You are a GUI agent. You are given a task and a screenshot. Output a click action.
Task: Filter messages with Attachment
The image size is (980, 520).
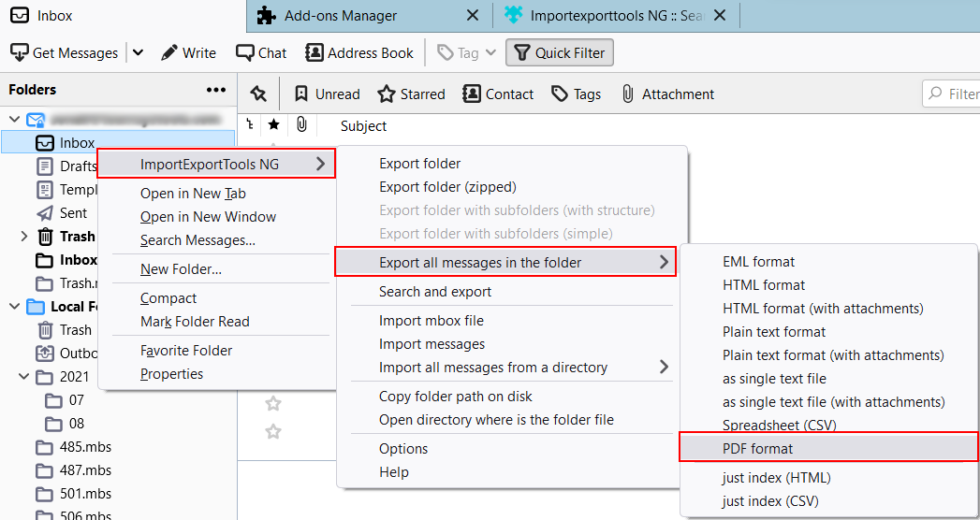tap(667, 94)
